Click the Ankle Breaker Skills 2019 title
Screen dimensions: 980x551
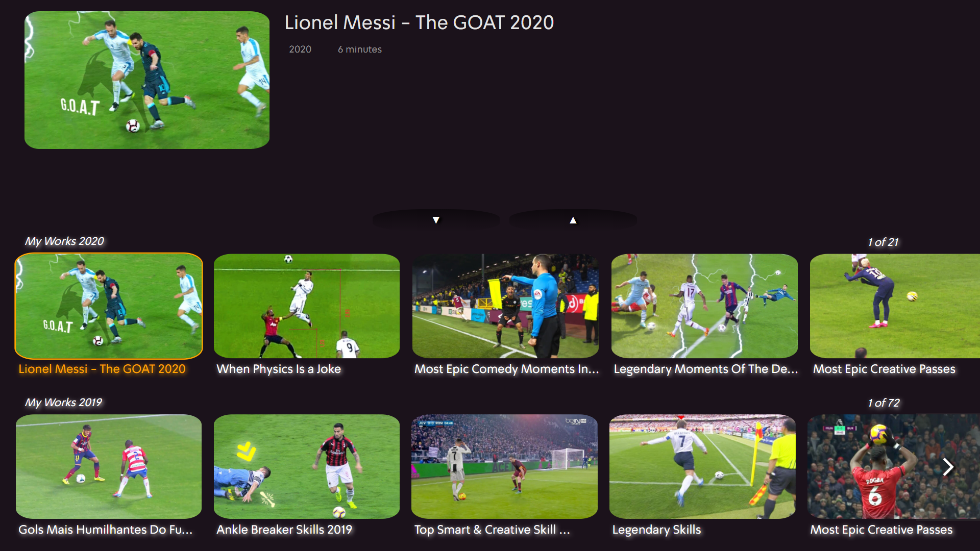click(x=284, y=530)
